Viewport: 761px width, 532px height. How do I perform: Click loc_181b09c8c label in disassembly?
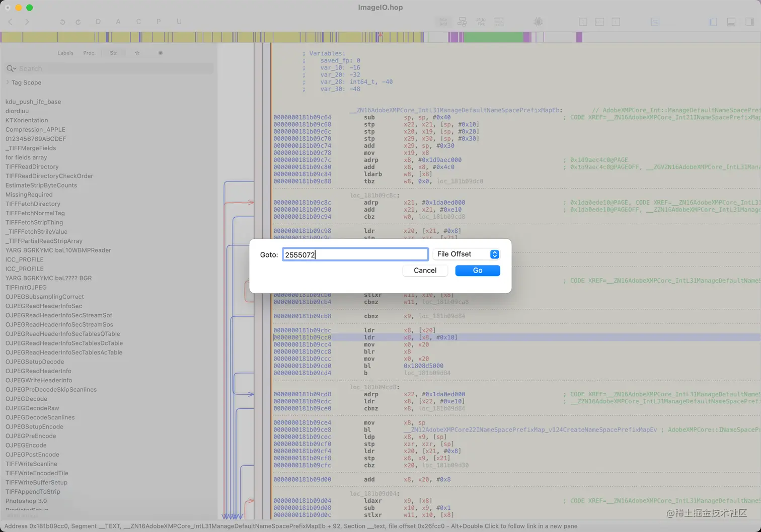(x=374, y=195)
